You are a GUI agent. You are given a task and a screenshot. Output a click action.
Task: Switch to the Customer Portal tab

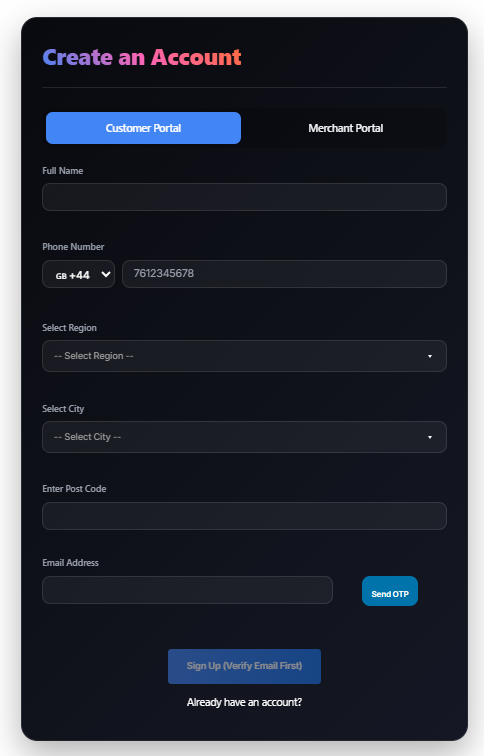pos(143,128)
